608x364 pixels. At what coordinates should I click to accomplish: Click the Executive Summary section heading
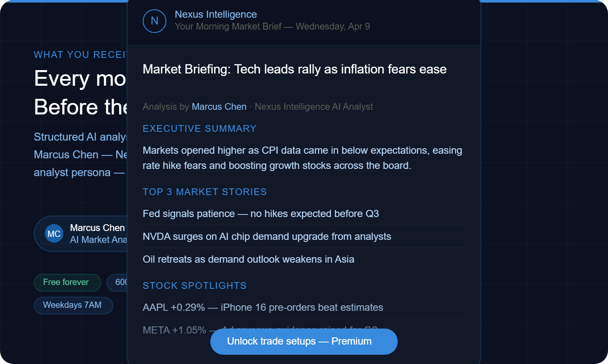(200, 128)
